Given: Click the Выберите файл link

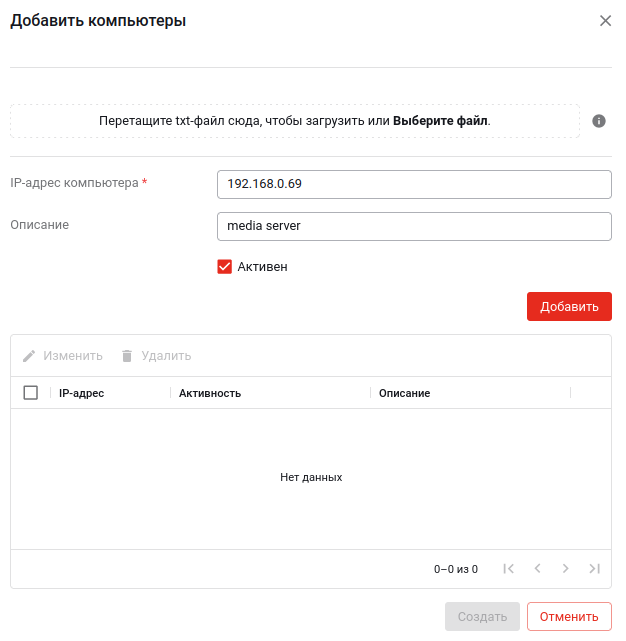Looking at the screenshot, I should click(440, 121).
